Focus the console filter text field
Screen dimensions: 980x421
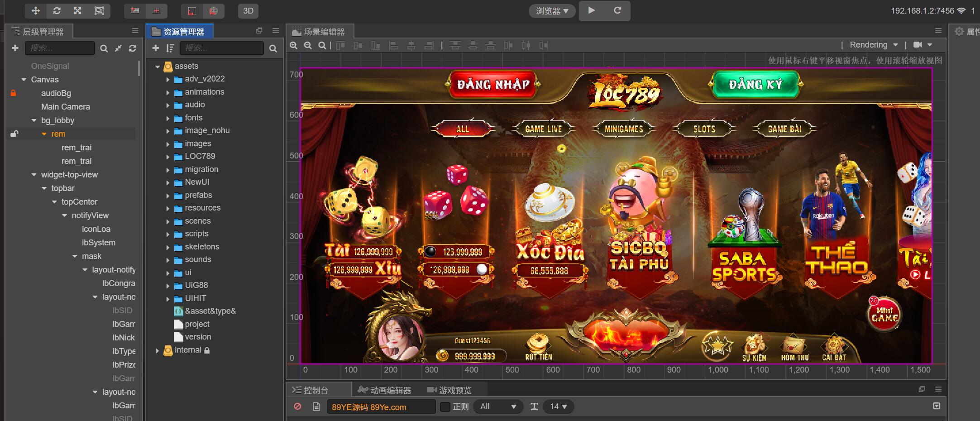pyautogui.click(x=381, y=407)
